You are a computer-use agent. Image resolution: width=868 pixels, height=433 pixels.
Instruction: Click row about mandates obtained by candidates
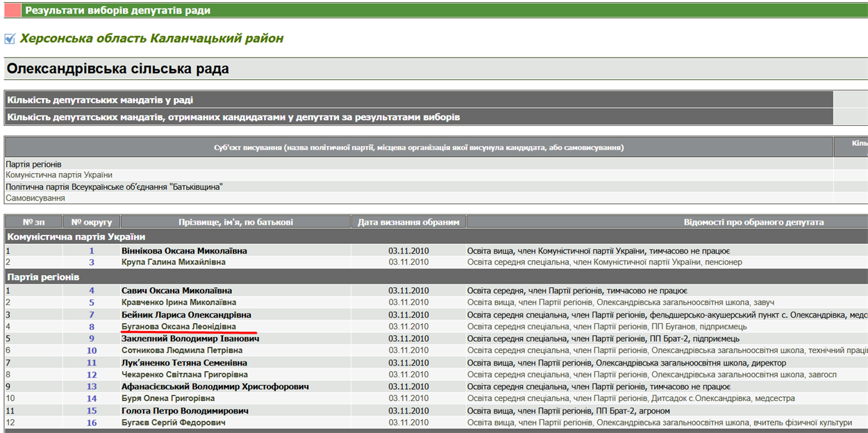coord(419,117)
